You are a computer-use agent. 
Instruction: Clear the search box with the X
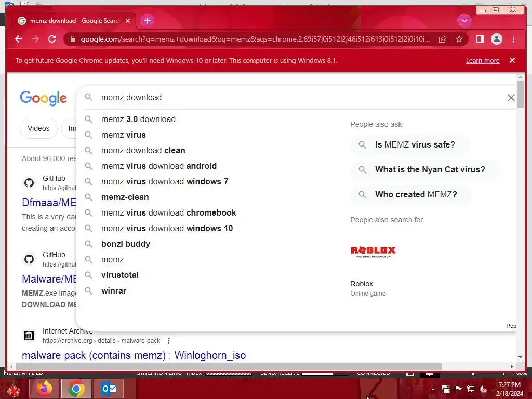click(511, 98)
